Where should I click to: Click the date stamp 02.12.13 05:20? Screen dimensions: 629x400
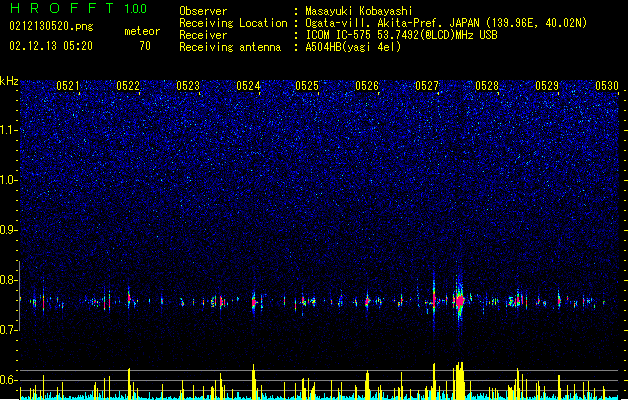point(51,46)
